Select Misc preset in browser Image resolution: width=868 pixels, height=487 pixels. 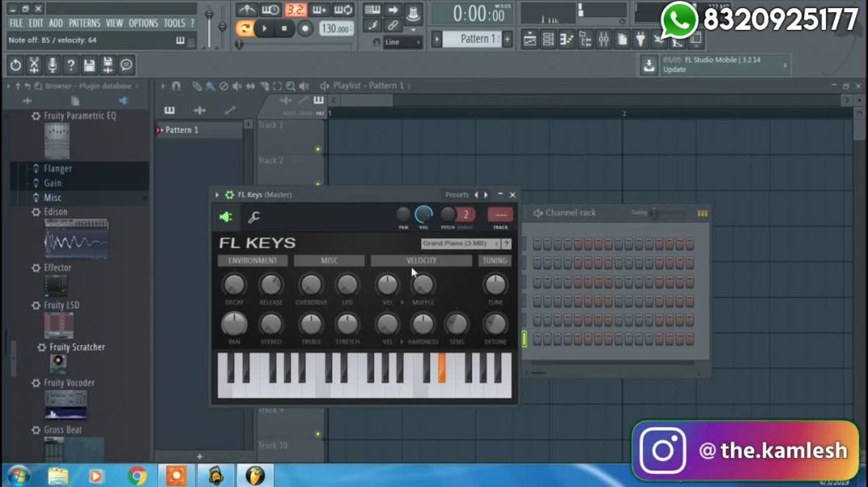(x=52, y=198)
